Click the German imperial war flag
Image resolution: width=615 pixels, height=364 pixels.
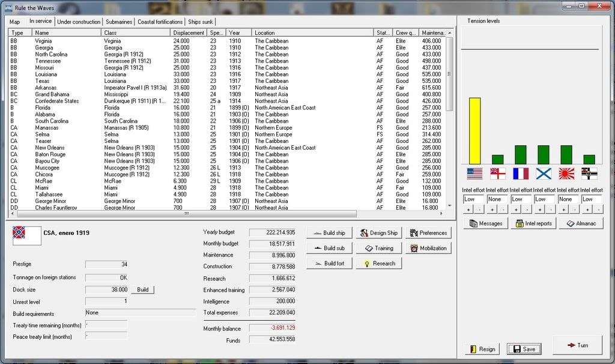(x=590, y=174)
